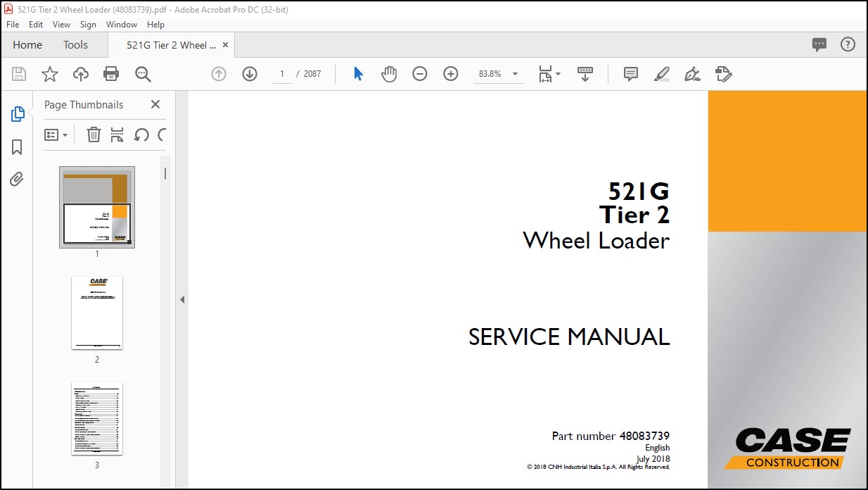Zoom in with plus button

coord(451,74)
